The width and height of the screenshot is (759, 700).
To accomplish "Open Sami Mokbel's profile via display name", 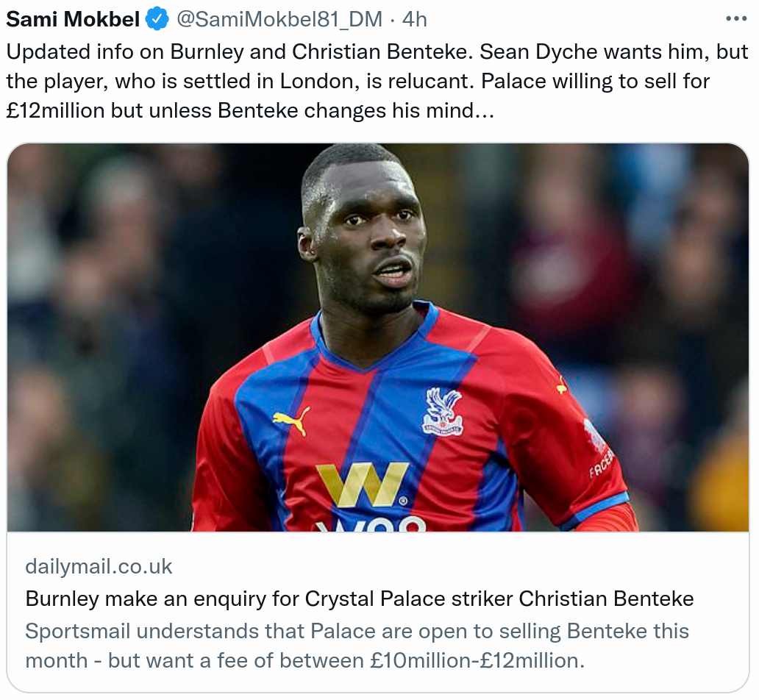I will pos(73,20).
